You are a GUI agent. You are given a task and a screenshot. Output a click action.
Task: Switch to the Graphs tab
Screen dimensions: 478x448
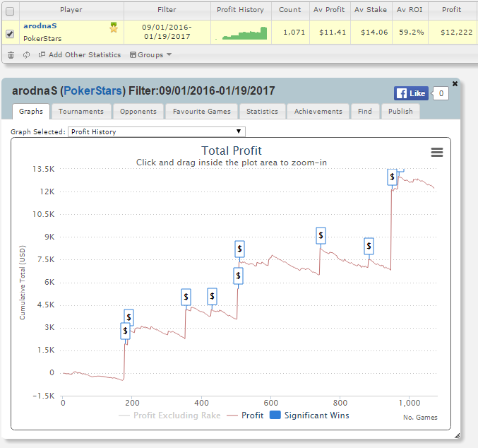31,112
